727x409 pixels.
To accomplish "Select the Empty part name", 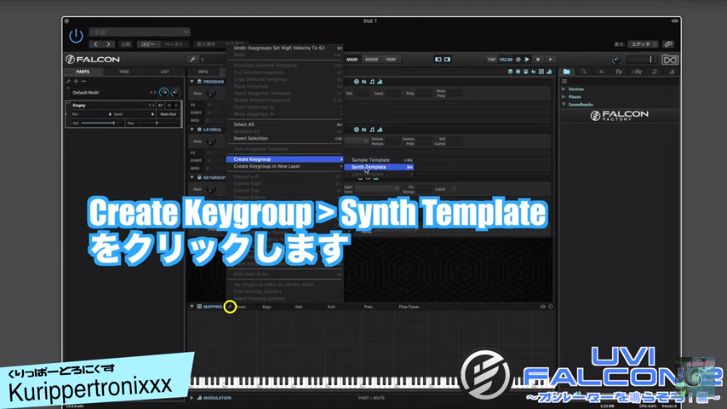I will [79, 106].
